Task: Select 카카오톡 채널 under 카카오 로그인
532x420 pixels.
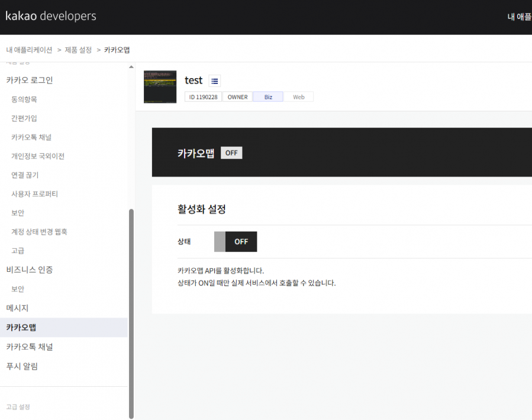Action: (x=31, y=137)
